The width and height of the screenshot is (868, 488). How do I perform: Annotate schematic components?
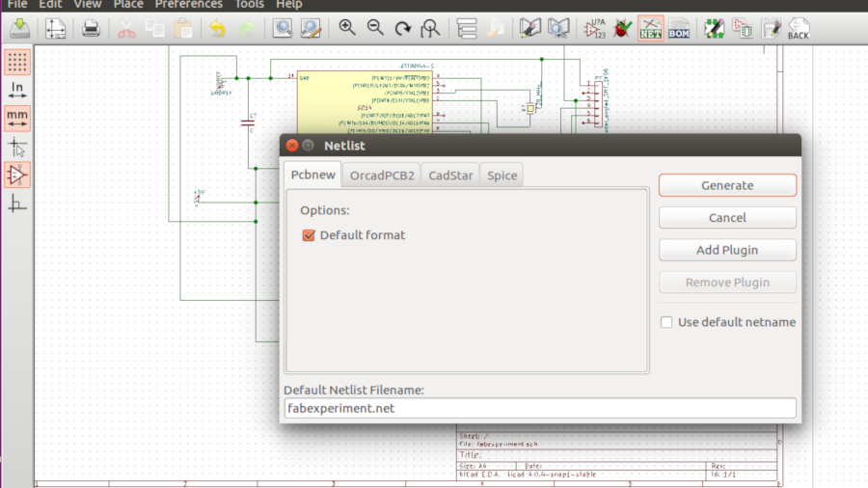(594, 28)
